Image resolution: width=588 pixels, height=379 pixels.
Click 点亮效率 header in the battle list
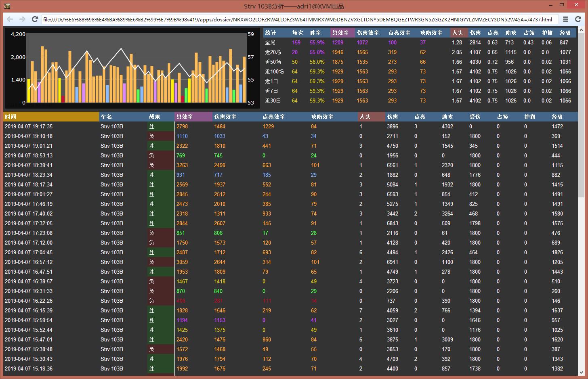[x=285, y=117]
